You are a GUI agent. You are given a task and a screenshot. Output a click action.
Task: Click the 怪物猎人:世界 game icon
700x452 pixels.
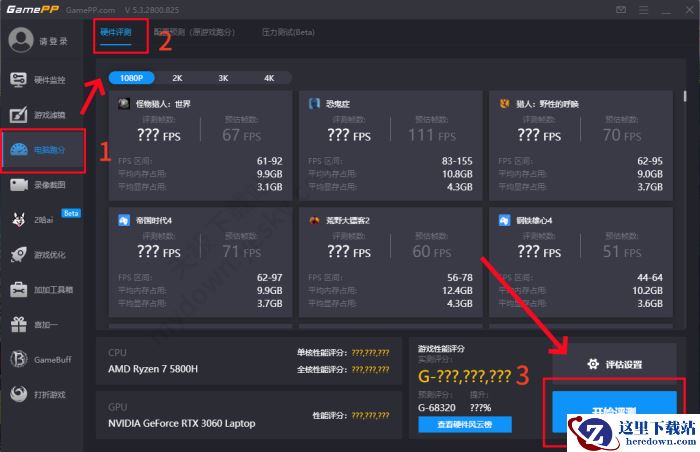tap(124, 104)
